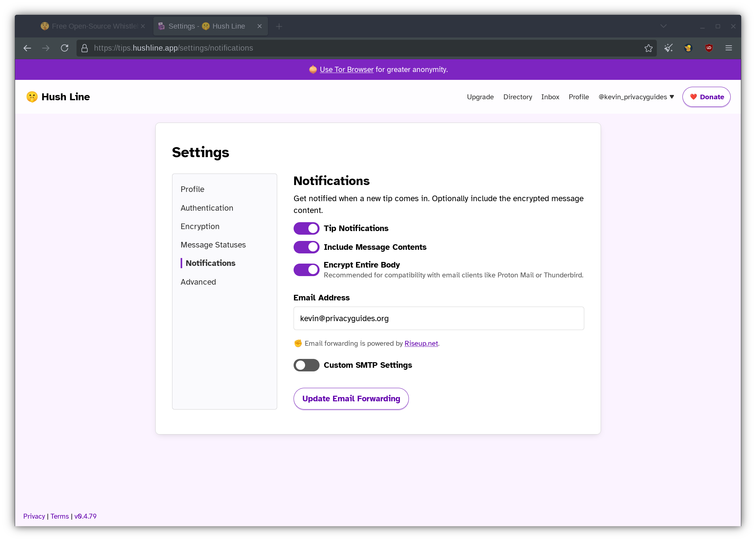Enable Custom SMTP Settings toggle
This screenshot has height=541, width=756.
tap(306, 365)
